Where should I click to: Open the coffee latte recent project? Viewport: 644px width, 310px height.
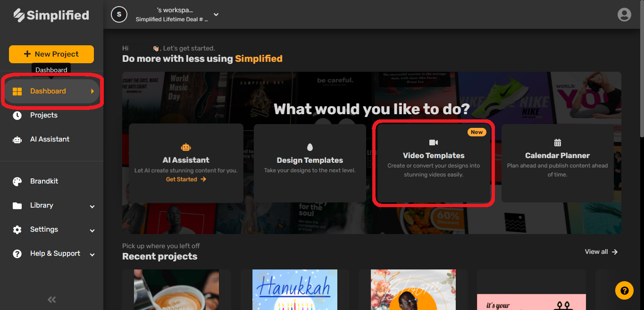point(176,290)
